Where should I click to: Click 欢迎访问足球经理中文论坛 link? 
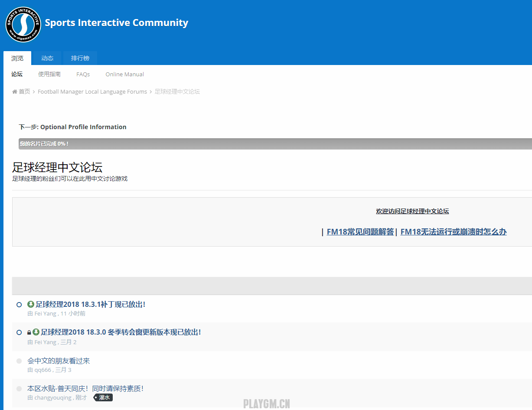(412, 211)
